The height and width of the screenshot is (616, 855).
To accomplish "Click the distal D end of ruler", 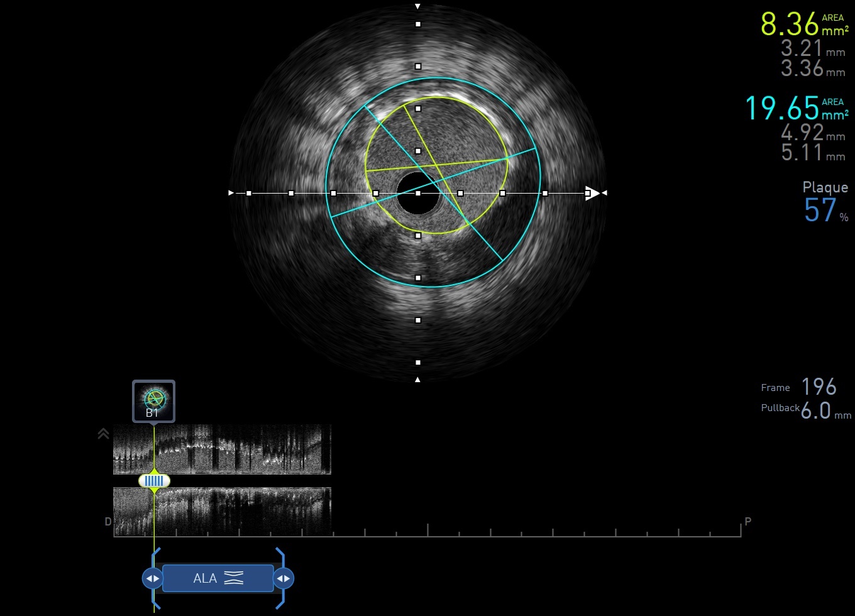I will pos(108,522).
